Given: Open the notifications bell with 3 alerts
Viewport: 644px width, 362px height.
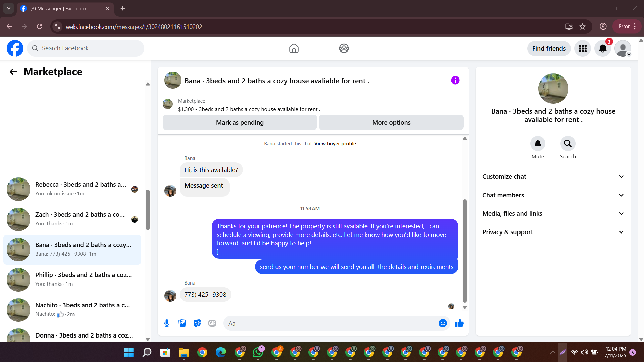Looking at the screenshot, I should tap(603, 49).
